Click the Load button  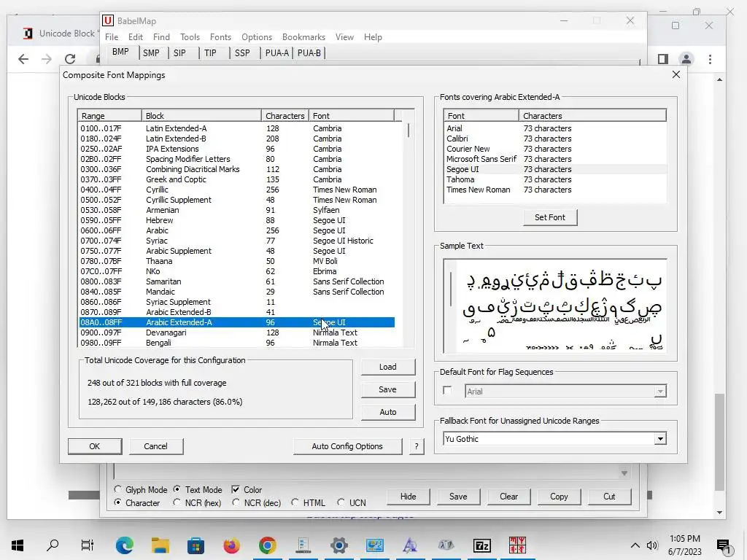click(388, 367)
